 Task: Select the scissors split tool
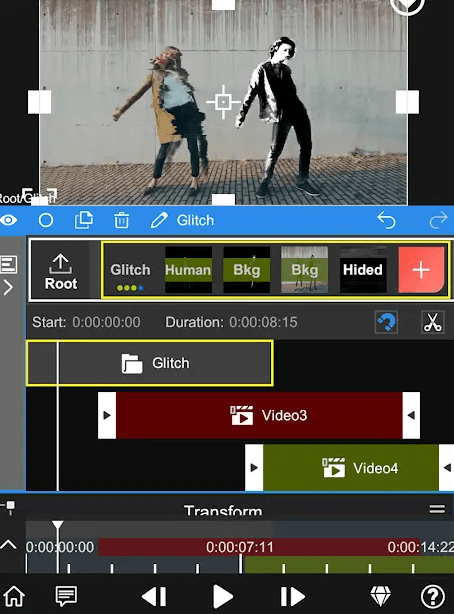click(432, 322)
